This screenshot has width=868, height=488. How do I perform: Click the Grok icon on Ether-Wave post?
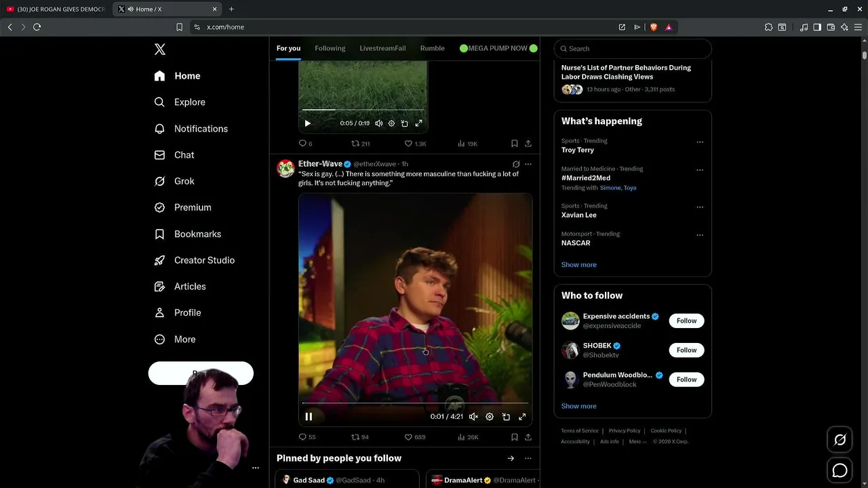tap(516, 164)
